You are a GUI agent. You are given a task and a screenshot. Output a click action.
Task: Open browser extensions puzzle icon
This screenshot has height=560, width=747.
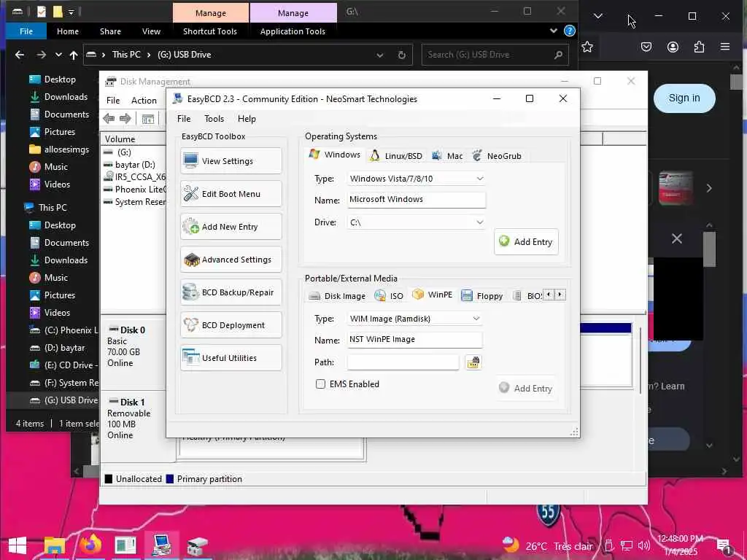click(699, 47)
